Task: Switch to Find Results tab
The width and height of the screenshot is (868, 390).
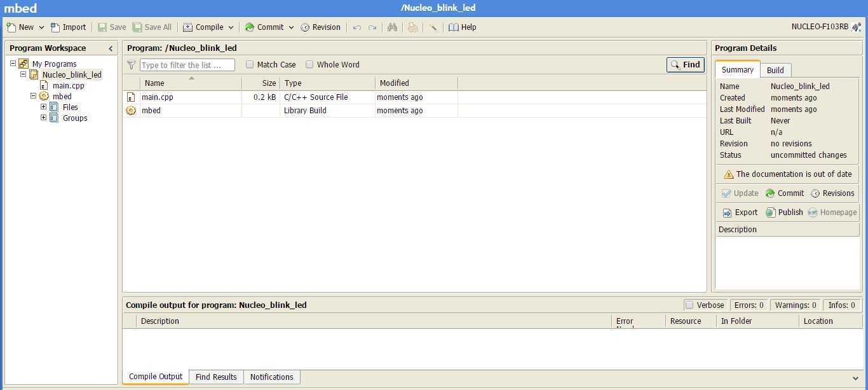Action: [x=216, y=377]
